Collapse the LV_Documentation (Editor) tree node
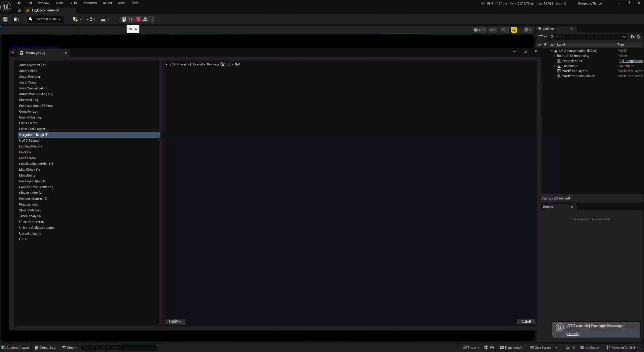Viewport: 644px width, 352px height. pos(552,51)
